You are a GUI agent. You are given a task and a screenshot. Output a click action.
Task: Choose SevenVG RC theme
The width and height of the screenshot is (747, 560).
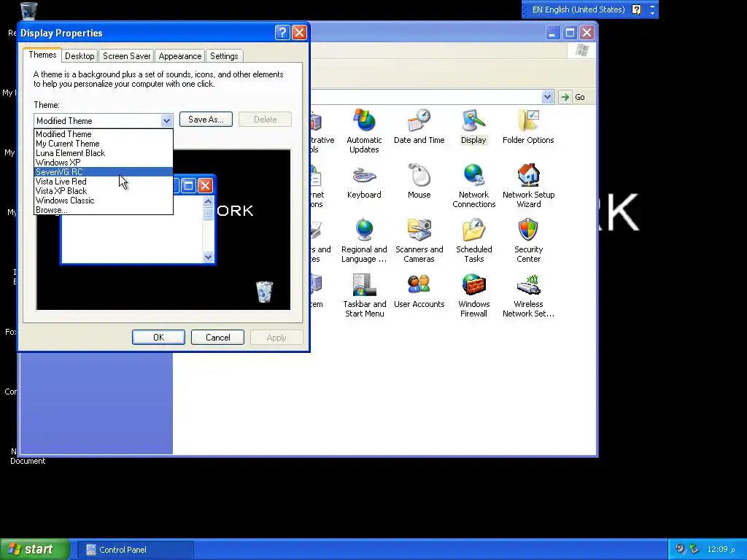point(104,172)
